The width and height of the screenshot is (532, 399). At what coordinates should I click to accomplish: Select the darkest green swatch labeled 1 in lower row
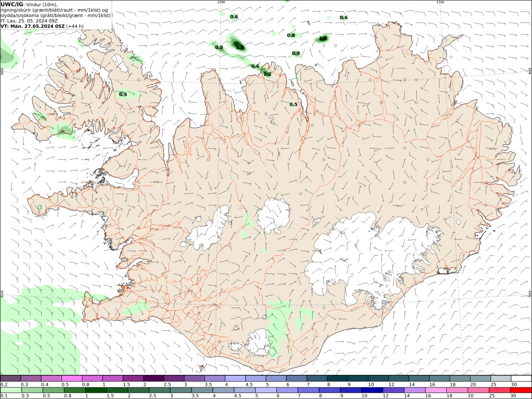tap(96, 390)
